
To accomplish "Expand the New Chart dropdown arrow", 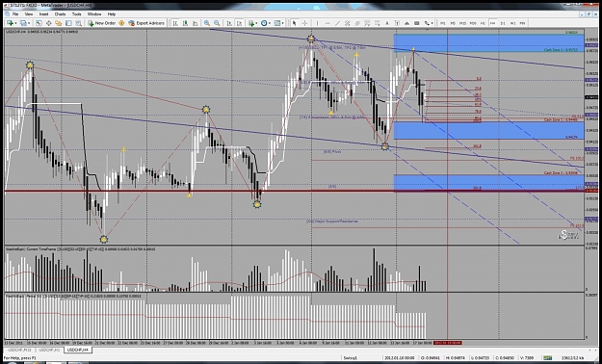I will [15, 23].
